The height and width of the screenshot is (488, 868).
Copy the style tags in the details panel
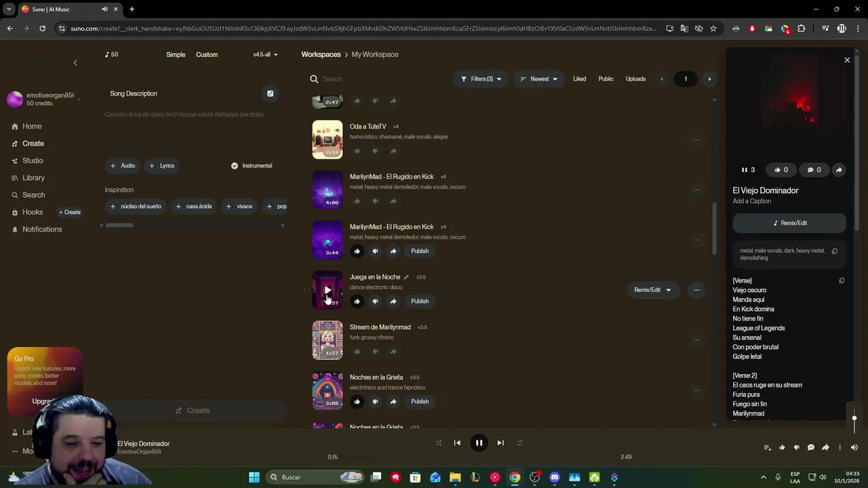[835, 251]
